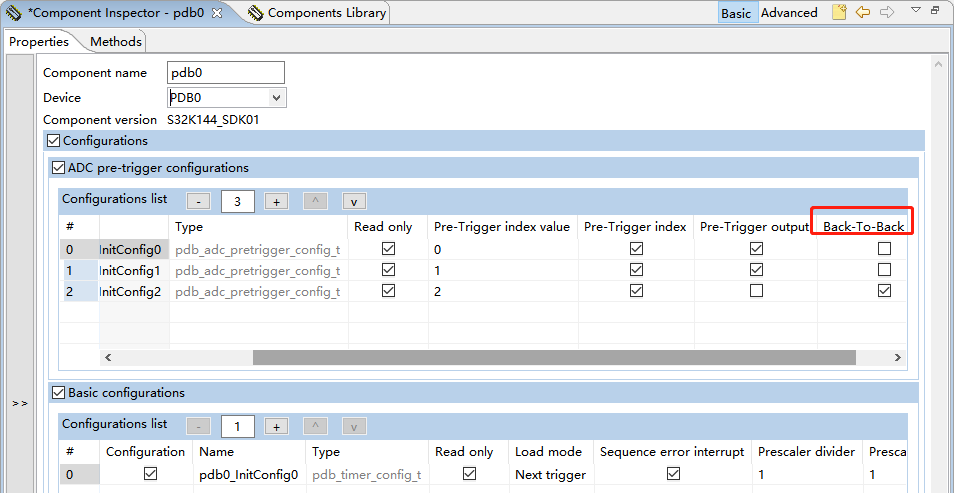Go forward with the right arrow icon

886,12
